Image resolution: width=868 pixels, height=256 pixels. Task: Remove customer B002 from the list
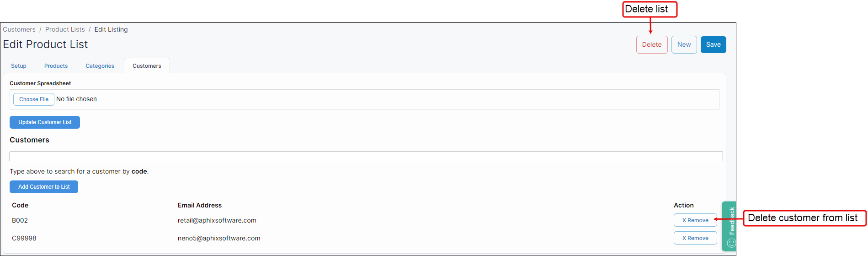[x=695, y=220]
